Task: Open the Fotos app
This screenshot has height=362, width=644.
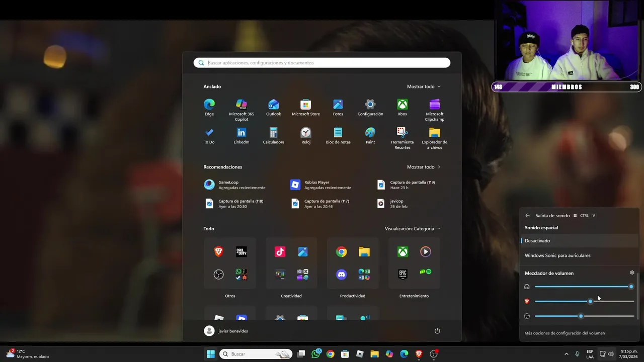Action: (x=338, y=107)
